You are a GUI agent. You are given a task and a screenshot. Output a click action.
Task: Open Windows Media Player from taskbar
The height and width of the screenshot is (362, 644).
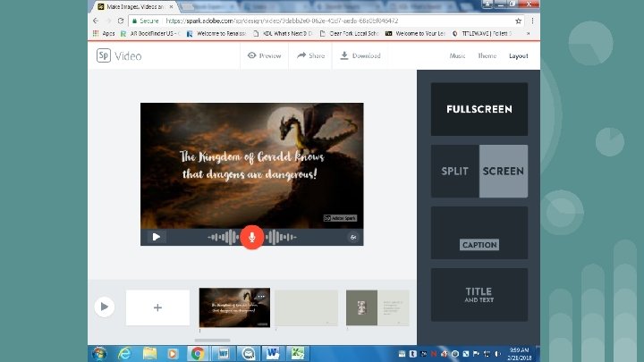coord(173,353)
